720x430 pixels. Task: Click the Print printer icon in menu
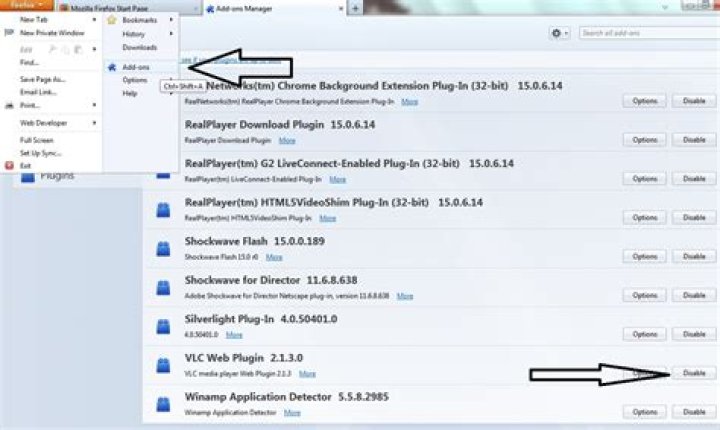point(9,105)
